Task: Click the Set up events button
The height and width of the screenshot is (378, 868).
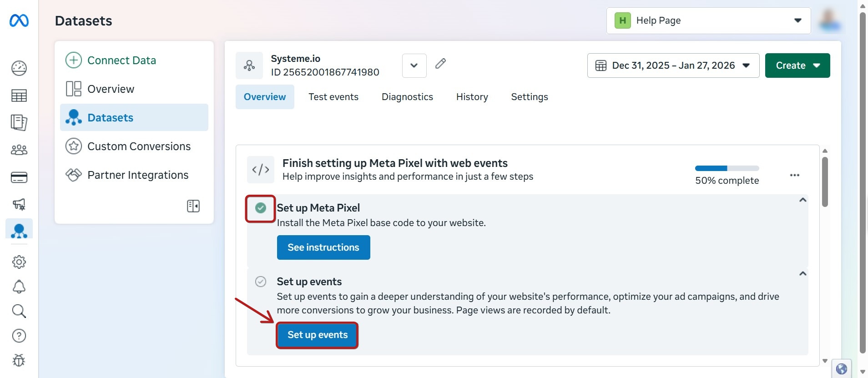Action: 318,335
